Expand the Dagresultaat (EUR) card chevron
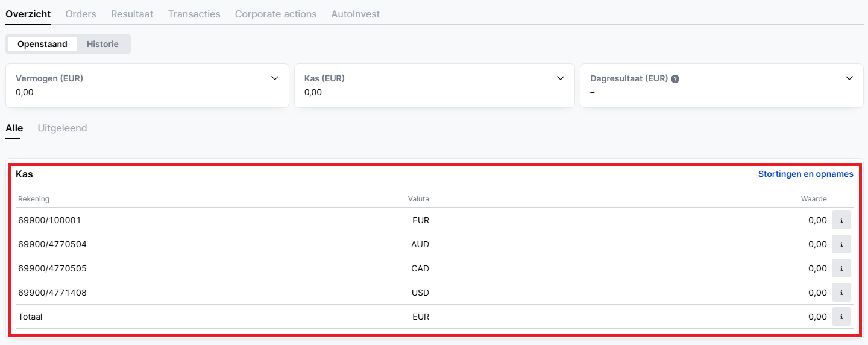Screen dimensions: 868x345 pos(849,78)
